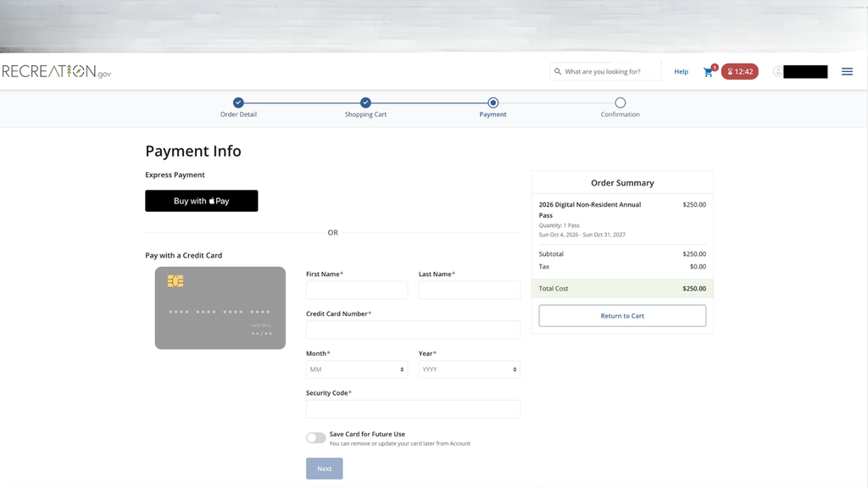Focus the Last Name field
The height and width of the screenshot is (488, 868).
470,291
